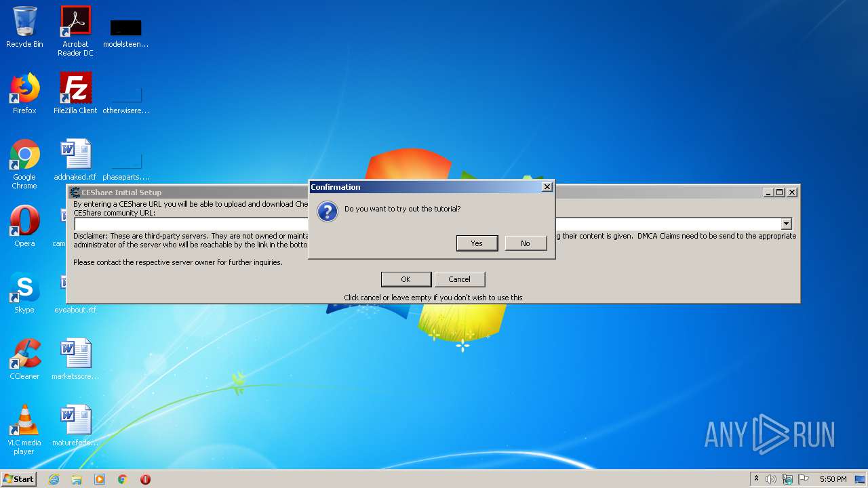Maximize the CEShare Initial Setup window

click(780, 192)
